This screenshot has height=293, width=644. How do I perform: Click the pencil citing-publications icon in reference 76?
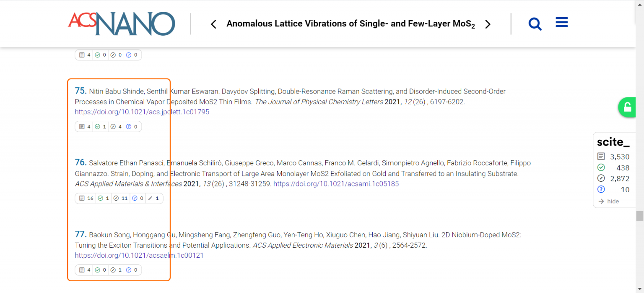coord(150,198)
